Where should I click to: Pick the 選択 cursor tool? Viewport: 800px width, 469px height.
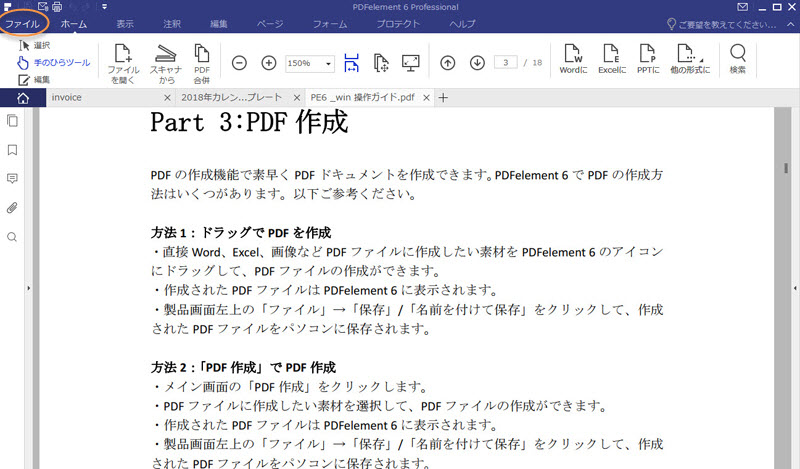pyautogui.click(x=34, y=45)
